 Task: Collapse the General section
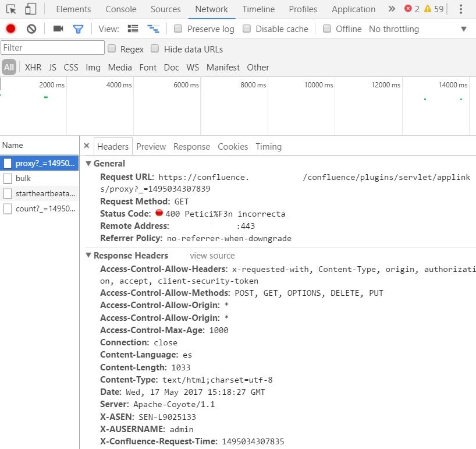tap(88, 164)
